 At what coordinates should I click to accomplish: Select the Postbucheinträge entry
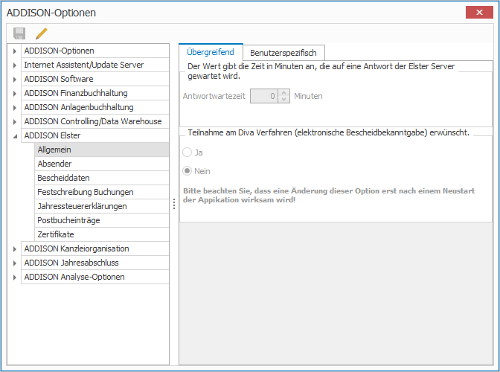point(102,220)
